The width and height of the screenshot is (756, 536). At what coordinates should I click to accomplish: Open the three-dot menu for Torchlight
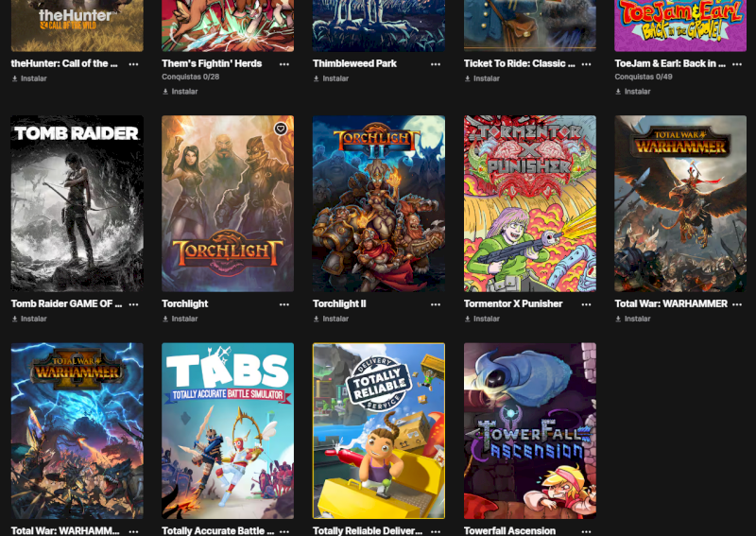(x=284, y=304)
